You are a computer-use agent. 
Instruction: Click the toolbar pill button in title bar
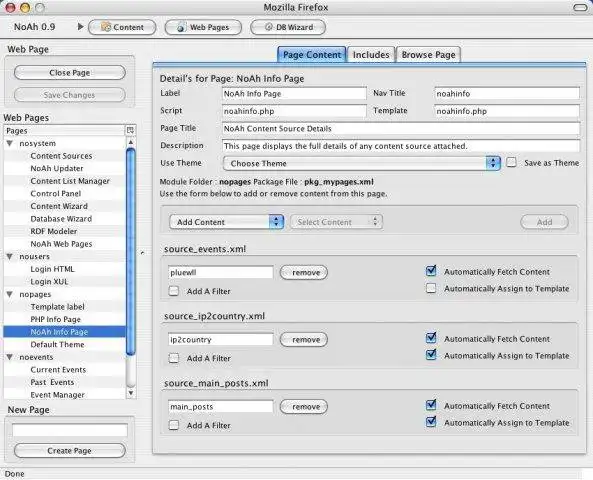tap(580, 7)
